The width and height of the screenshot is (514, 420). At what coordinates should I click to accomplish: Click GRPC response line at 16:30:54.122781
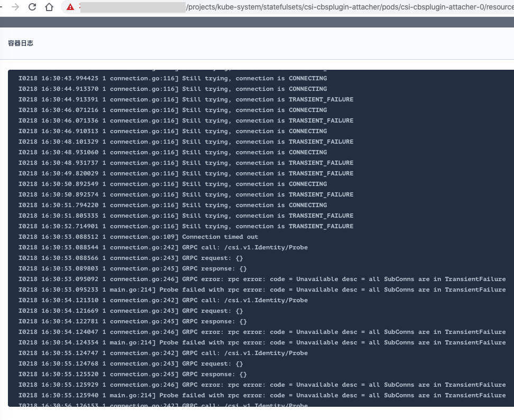click(132, 321)
